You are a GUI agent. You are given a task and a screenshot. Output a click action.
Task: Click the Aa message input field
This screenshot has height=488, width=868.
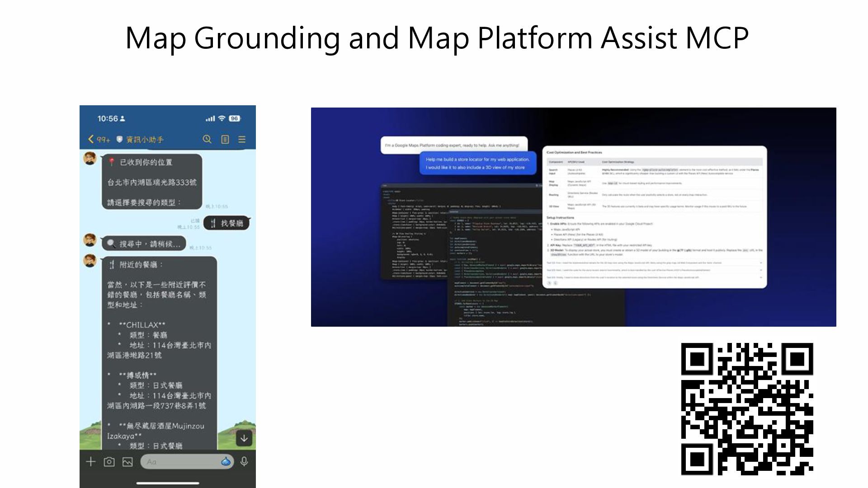pyautogui.click(x=186, y=461)
